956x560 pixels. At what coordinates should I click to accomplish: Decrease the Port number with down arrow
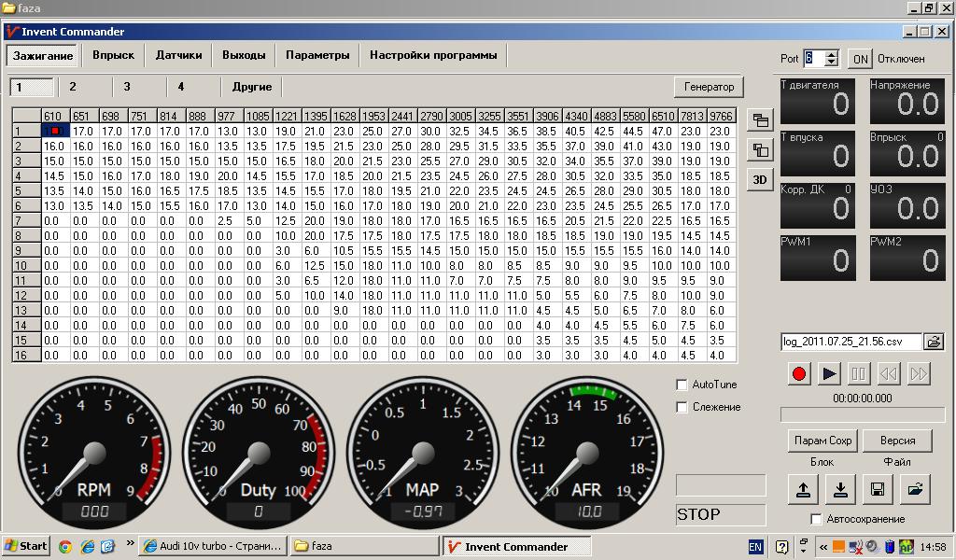tap(832, 63)
